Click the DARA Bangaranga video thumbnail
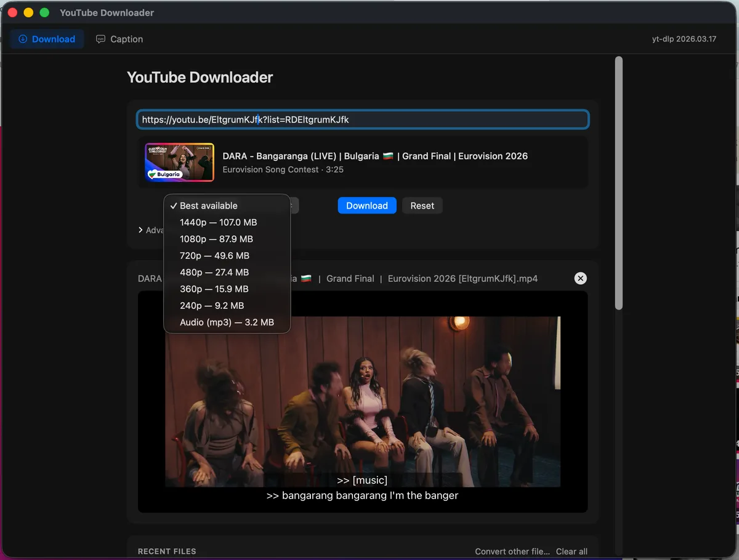 click(x=180, y=162)
